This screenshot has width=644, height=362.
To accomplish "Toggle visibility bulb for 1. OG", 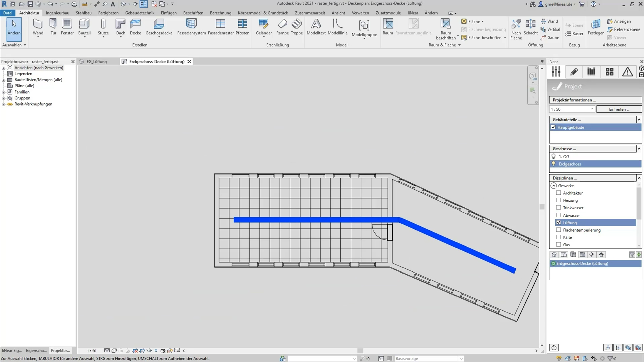I will click(554, 156).
